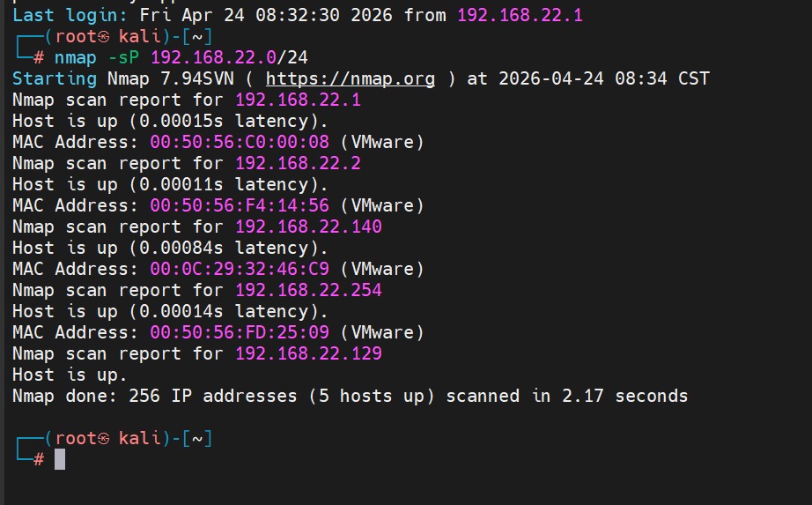Click the nmap command word
This screenshot has width=812, height=505.
tap(76, 58)
